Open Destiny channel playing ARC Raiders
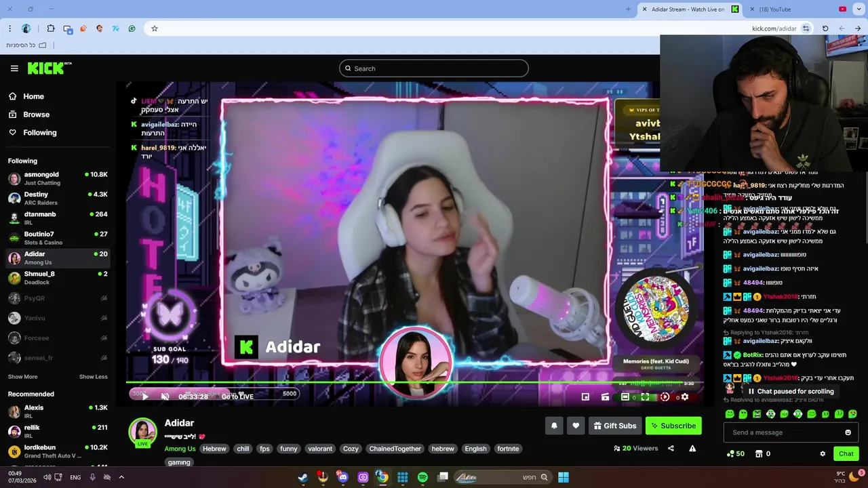This screenshot has width=868, height=488. point(58,198)
